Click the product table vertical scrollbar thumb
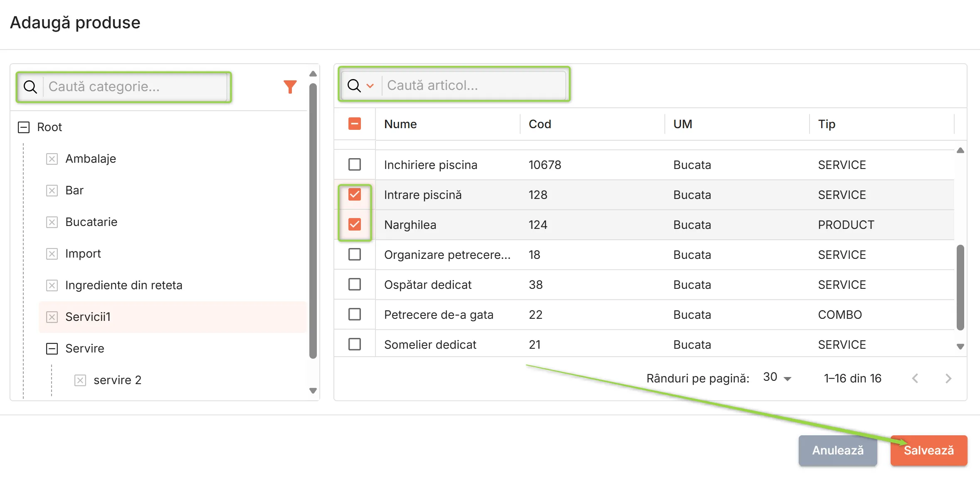The image size is (980, 479). point(960,287)
